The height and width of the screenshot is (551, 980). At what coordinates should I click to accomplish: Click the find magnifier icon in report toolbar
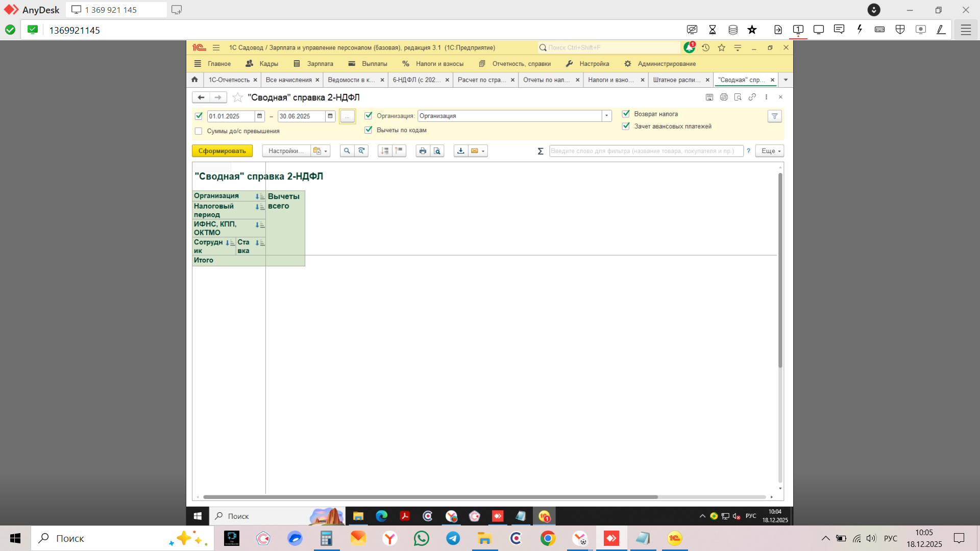[x=347, y=151]
